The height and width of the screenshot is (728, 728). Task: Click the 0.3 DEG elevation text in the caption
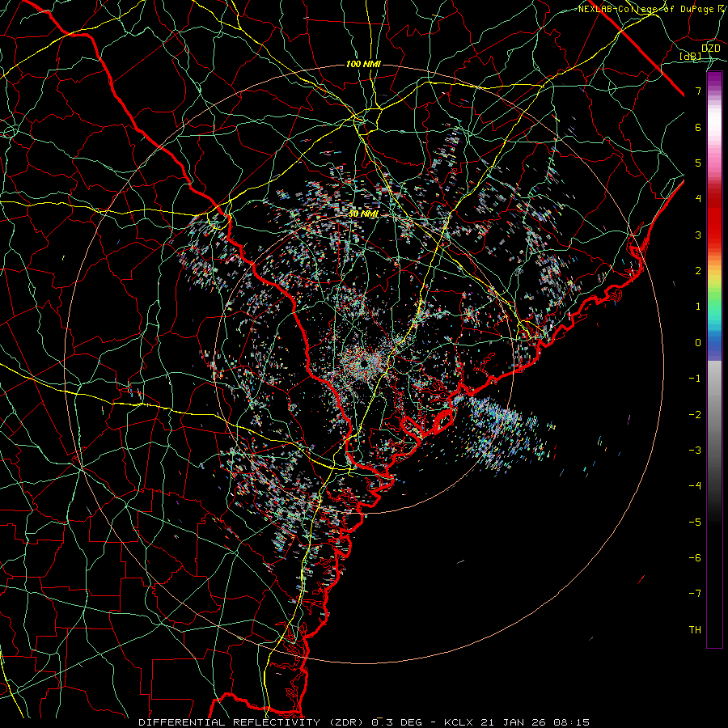tap(396, 722)
